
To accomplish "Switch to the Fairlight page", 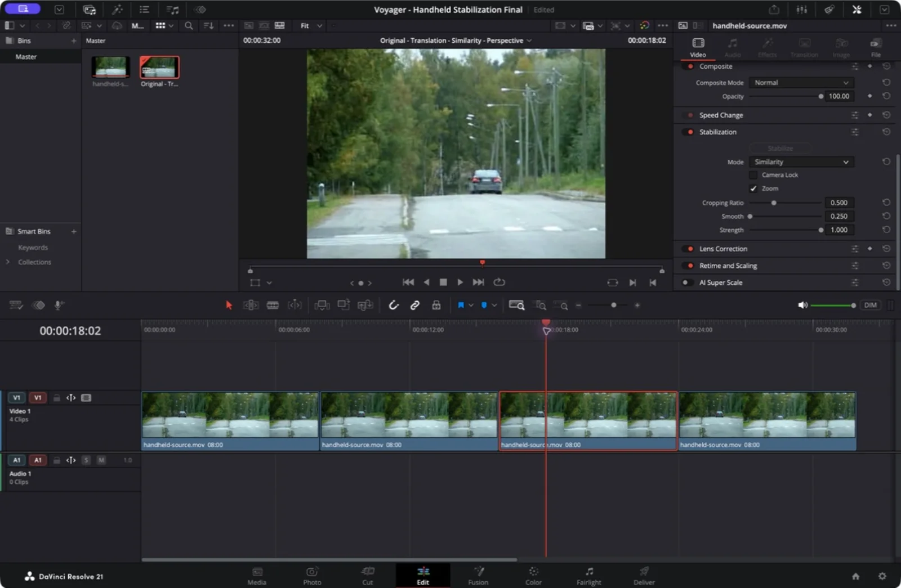I will [589, 576].
